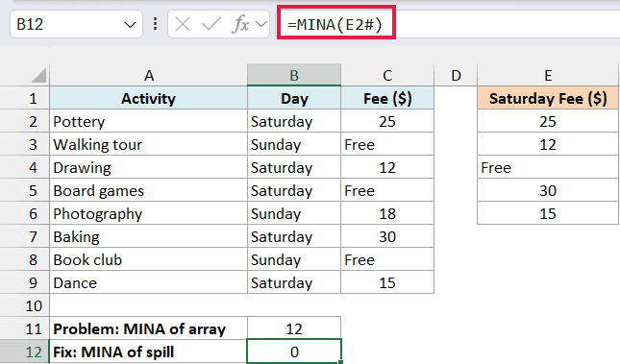Select row 11 header
This screenshot has height=364, width=620.
(25, 328)
